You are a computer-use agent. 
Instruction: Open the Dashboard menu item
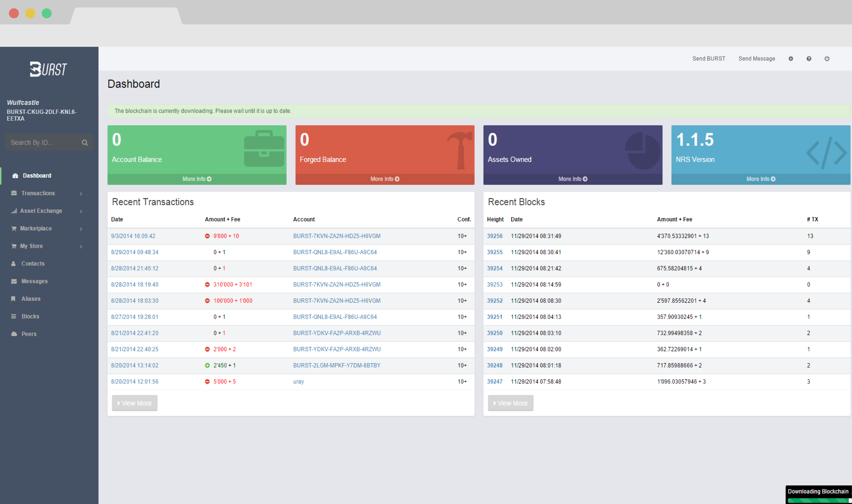point(49,176)
